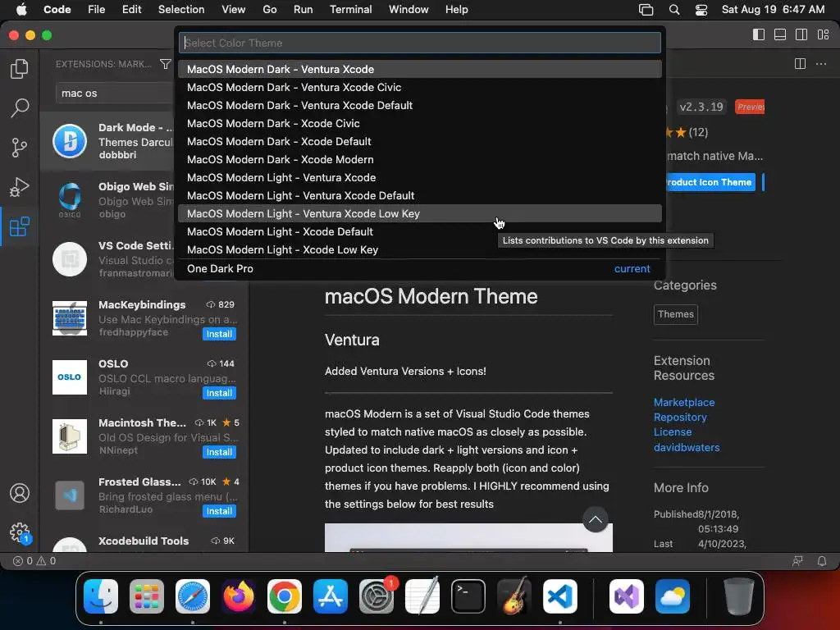The image size is (840, 630).
Task: Select MacOS Modern Dark - Ventura Xcode Civic
Action: [x=420, y=87]
